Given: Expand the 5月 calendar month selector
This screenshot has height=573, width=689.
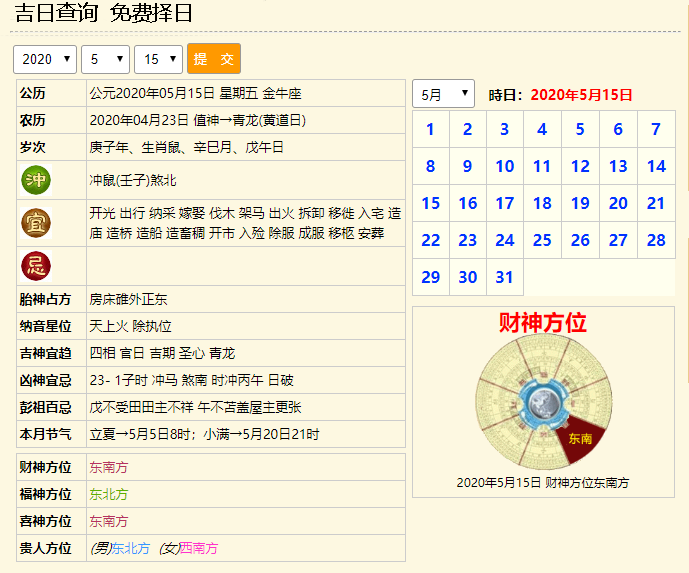Looking at the screenshot, I should 443,95.
